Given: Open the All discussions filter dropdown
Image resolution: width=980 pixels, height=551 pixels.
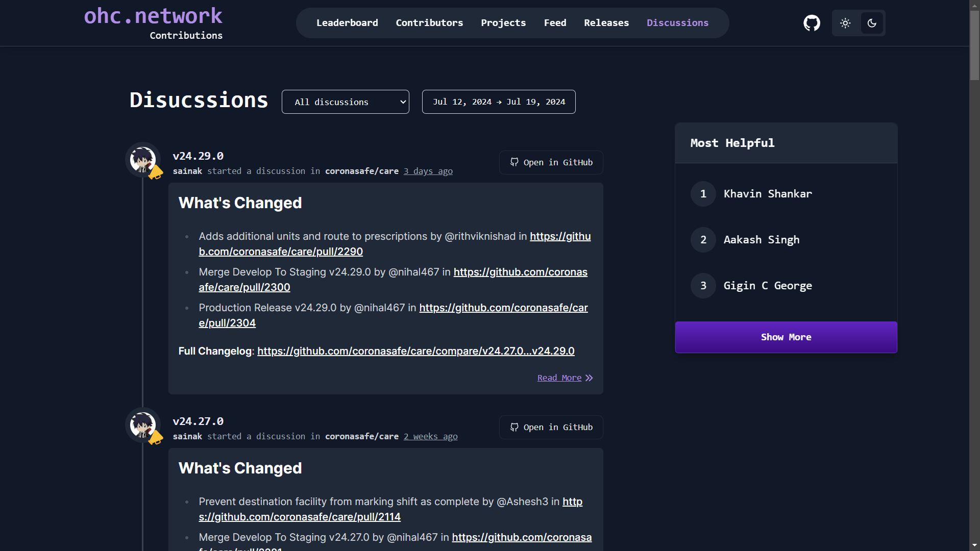Looking at the screenshot, I should (x=345, y=102).
